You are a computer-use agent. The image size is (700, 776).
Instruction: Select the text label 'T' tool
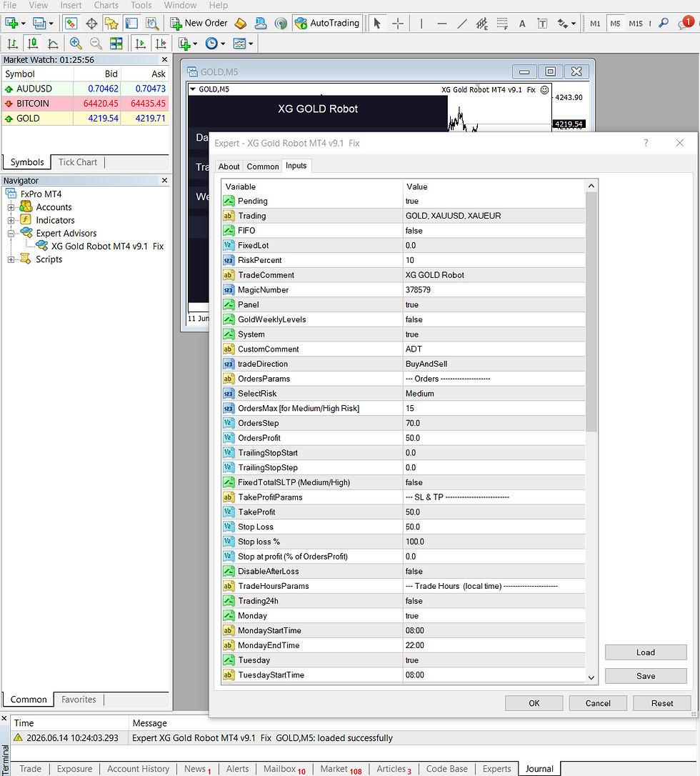[x=542, y=24]
